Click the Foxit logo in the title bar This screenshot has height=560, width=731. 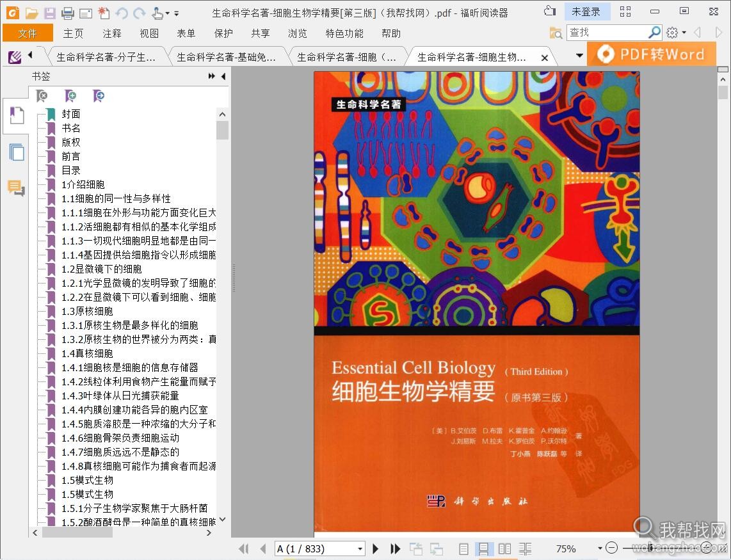click(x=13, y=13)
